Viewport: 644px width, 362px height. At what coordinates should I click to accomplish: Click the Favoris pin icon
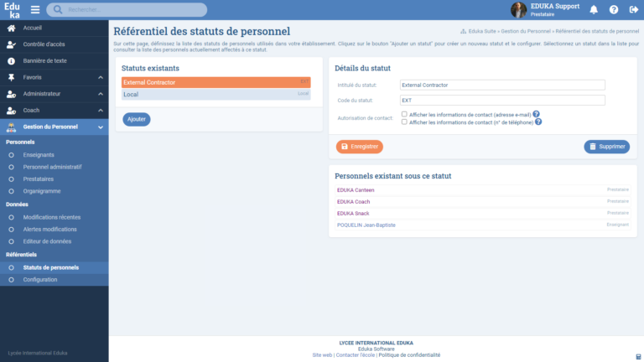pyautogui.click(x=11, y=77)
